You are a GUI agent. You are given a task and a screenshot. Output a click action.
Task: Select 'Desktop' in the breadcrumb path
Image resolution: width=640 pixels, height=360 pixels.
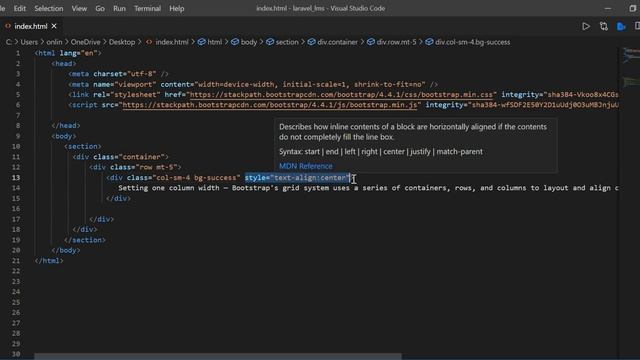click(x=122, y=42)
